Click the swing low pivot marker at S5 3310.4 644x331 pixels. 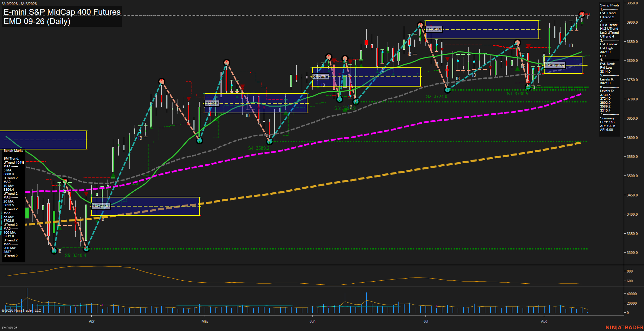[x=86, y=249]
